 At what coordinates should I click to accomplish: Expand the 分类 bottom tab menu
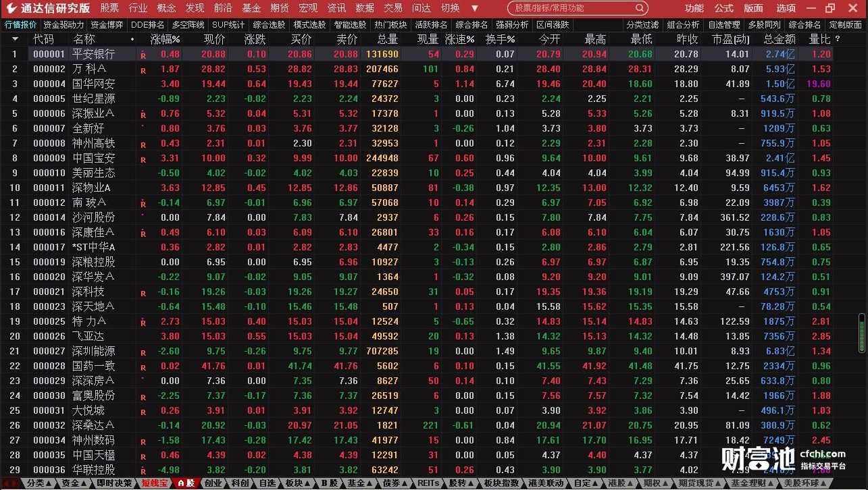click(38, 483)
